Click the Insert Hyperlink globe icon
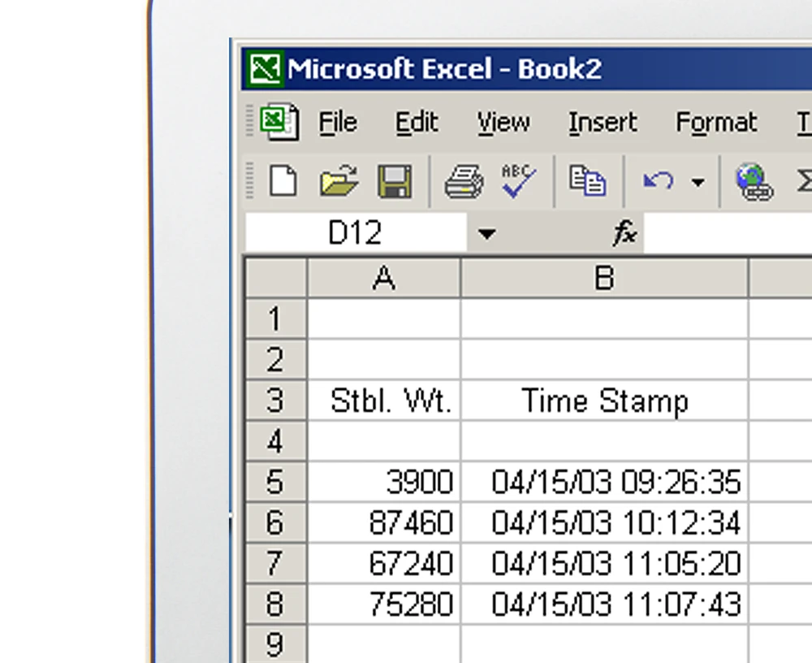 [x=753, y=180]
